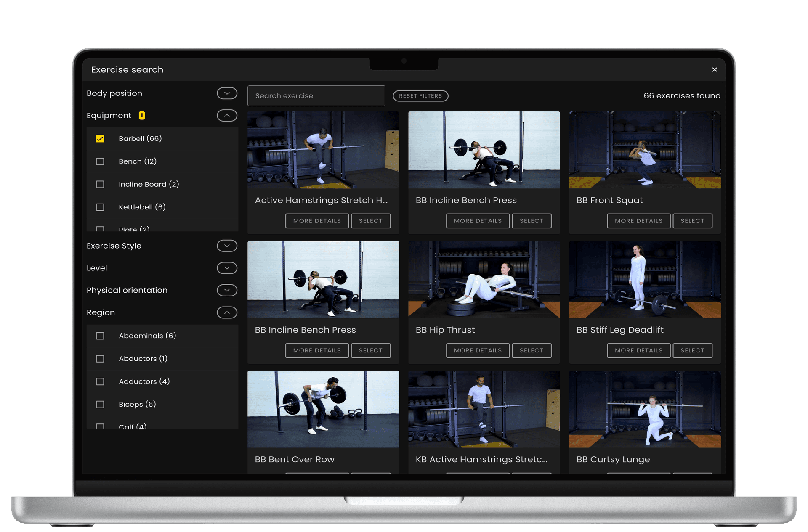Screen dimensions: 808x532
Task: Enable the Kettlebell filter checkbox
Action: coord(100,207)
